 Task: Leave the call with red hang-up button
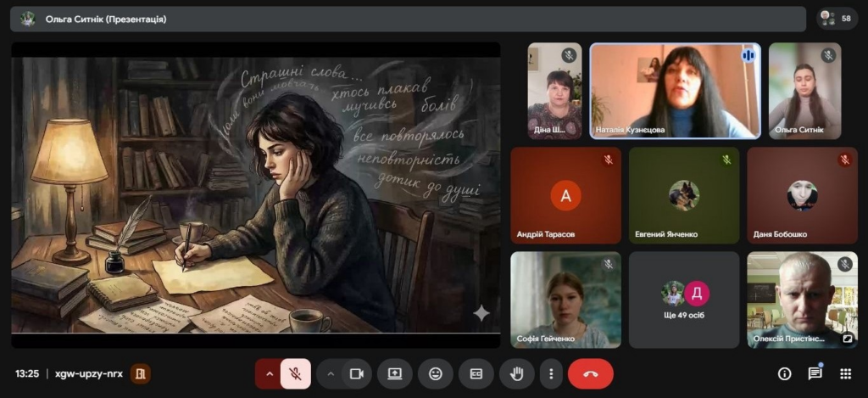[591, 373]
